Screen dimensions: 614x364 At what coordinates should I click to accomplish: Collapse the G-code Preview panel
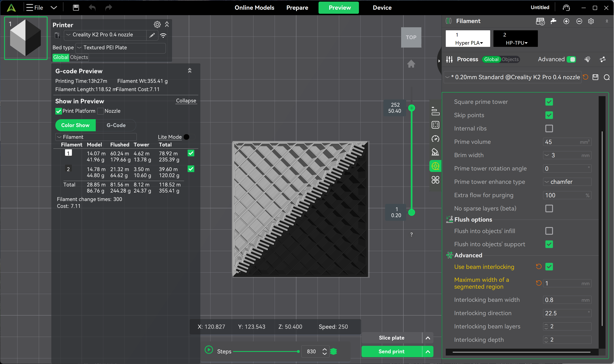point(189,71)
